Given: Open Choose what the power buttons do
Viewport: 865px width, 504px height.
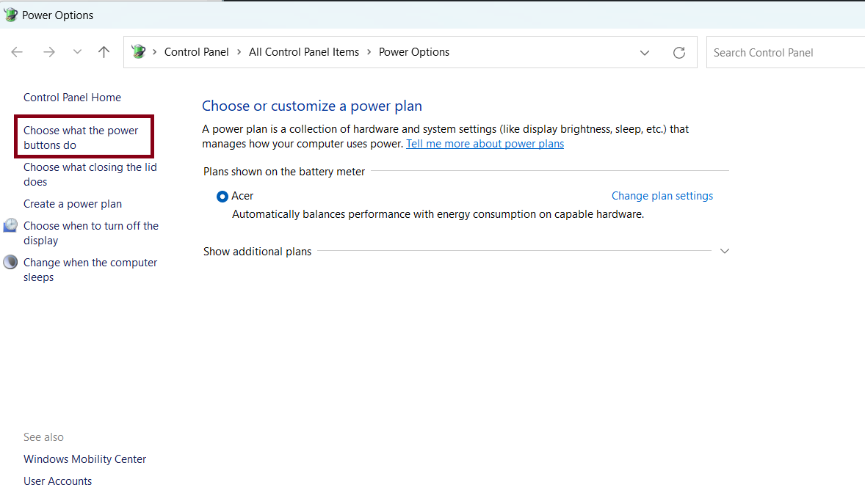Looking at the screenshot, I should tap(81, 138).
